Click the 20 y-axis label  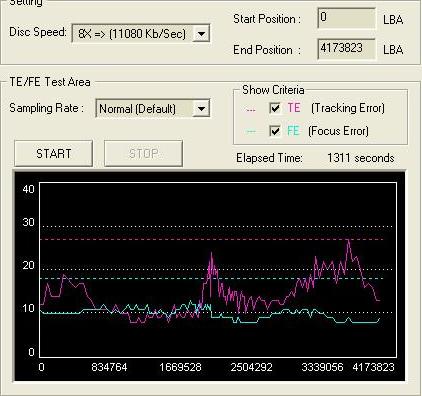pyautogui.click(x=28, y=265)
